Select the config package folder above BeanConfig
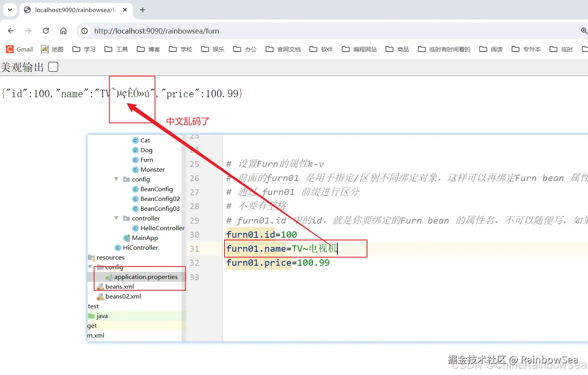Viewport: 588px width, 375px height. [x=136, y=179]
